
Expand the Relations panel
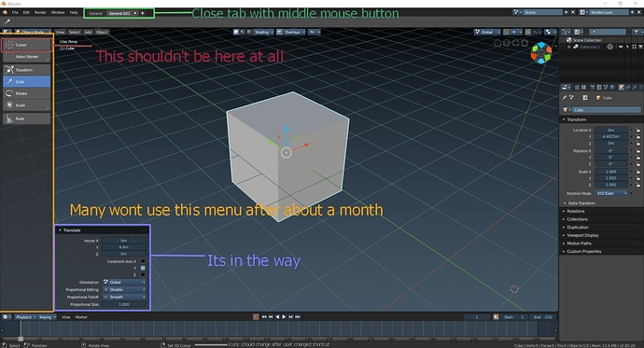click(x=600, y=212)
